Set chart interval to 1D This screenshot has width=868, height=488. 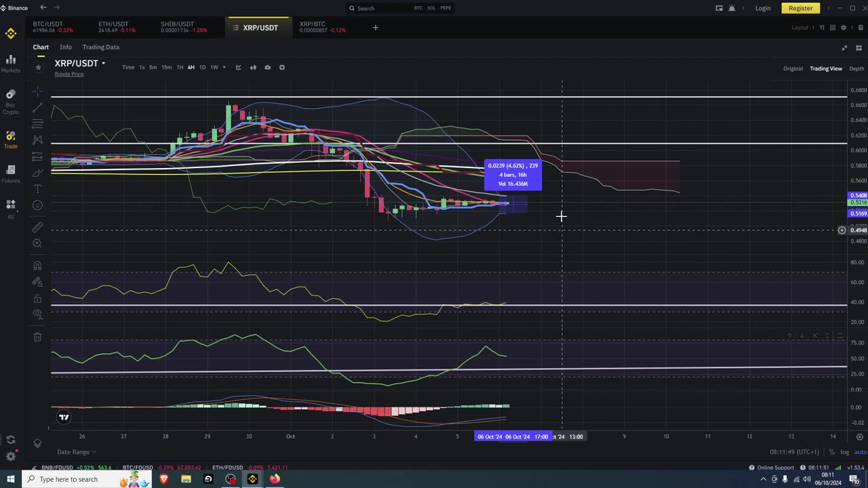(x=202, y=67)
